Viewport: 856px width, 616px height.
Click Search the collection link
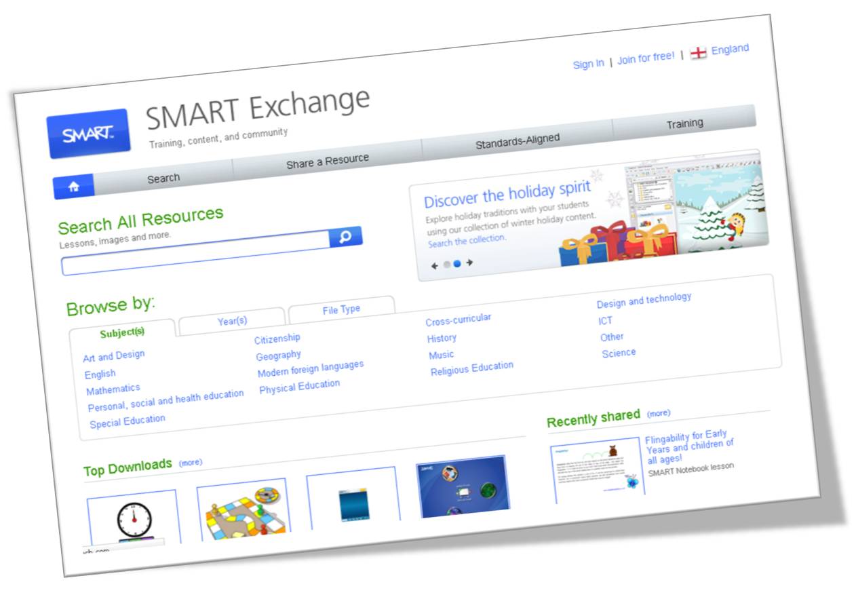pos(467,241)
